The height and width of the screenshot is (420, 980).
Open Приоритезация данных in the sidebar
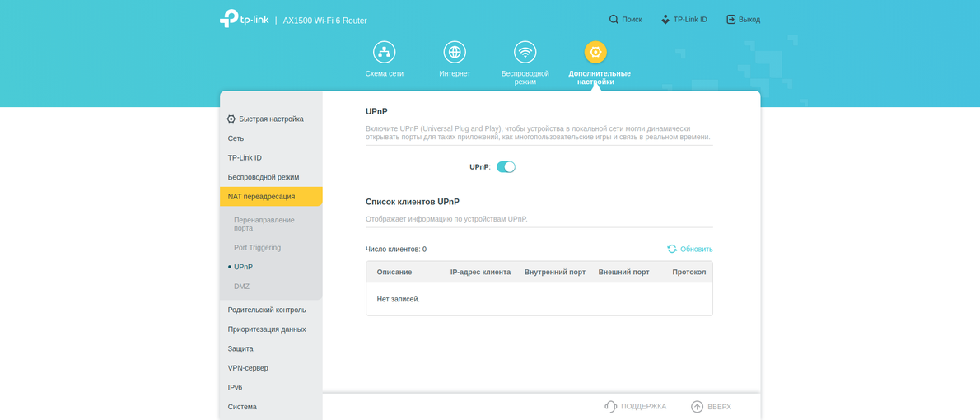point(271,329)
